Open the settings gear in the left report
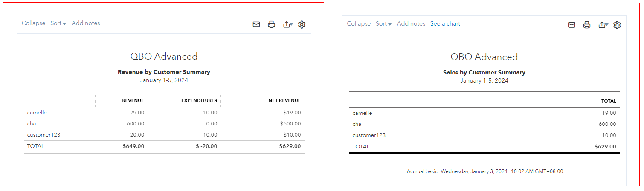Viewport: 644px width, 191px height. coord(302,25)
